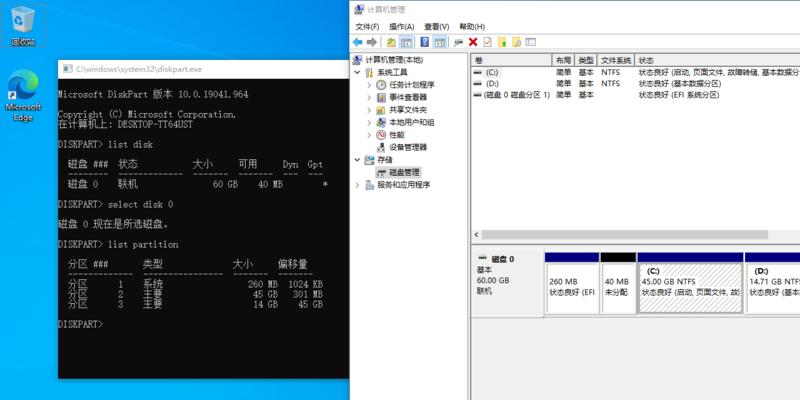Expand the 共享文件夹 node
Screen dimensions: 800x400
point(369,110)
